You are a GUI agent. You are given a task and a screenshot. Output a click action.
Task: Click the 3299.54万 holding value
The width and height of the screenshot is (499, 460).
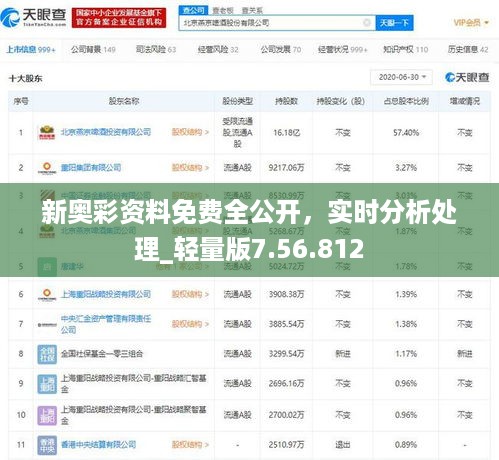(x=286, y=354)
